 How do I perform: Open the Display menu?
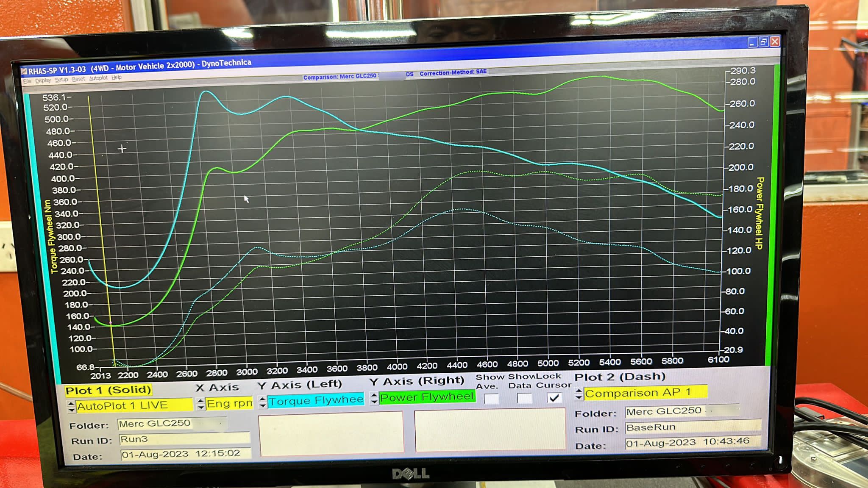pyautogui.click(x=43, y=80)
